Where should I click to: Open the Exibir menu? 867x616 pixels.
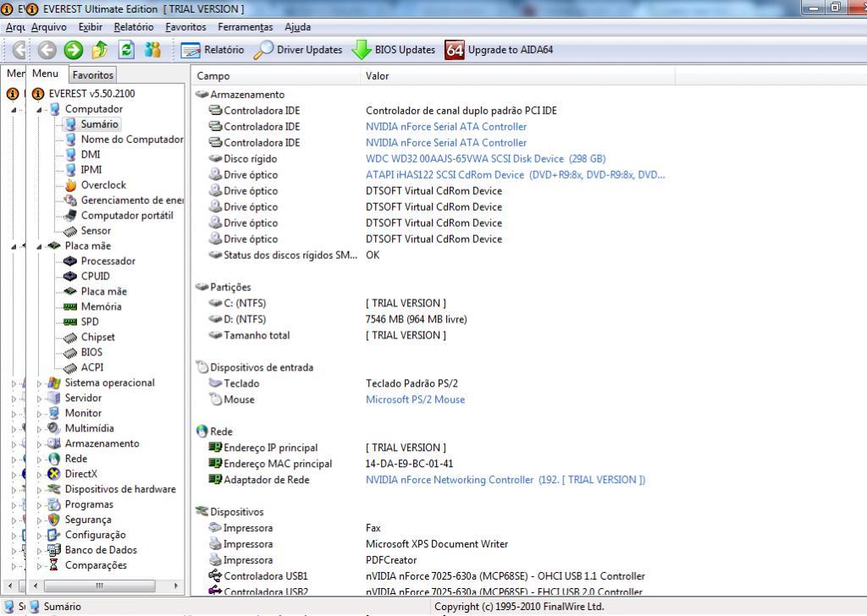point(90,27)
